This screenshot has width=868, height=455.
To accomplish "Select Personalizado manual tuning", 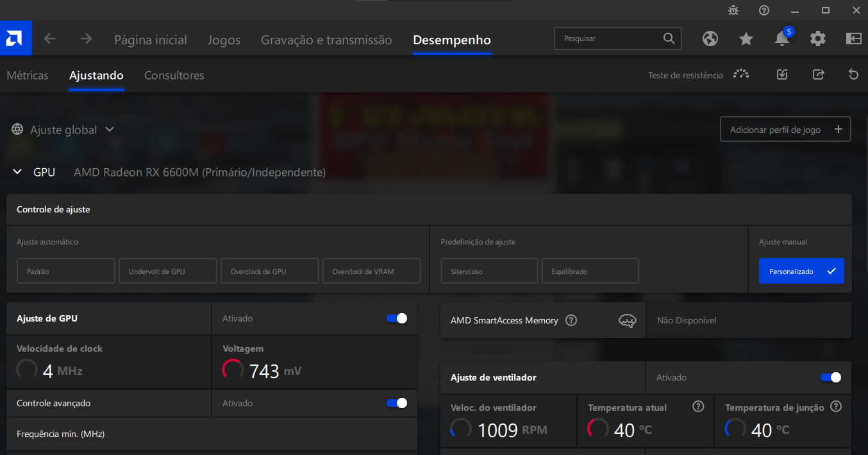I will point(801,271).
